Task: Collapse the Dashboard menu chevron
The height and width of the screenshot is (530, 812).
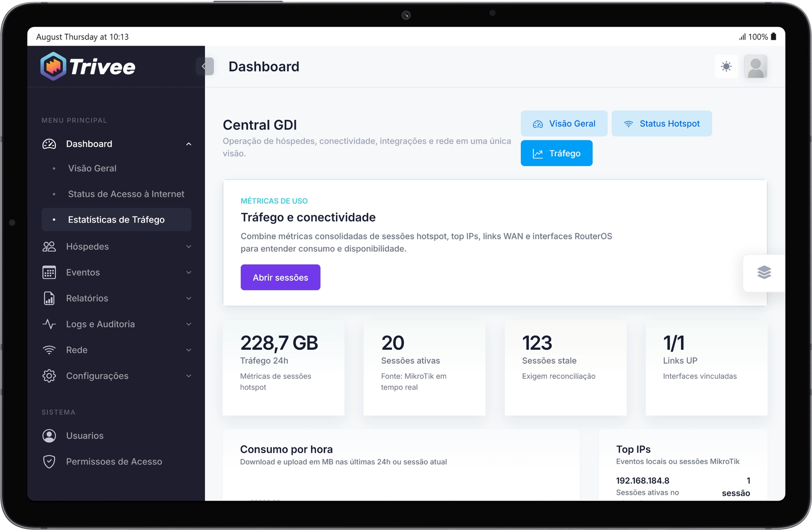Action: [189, 144]
